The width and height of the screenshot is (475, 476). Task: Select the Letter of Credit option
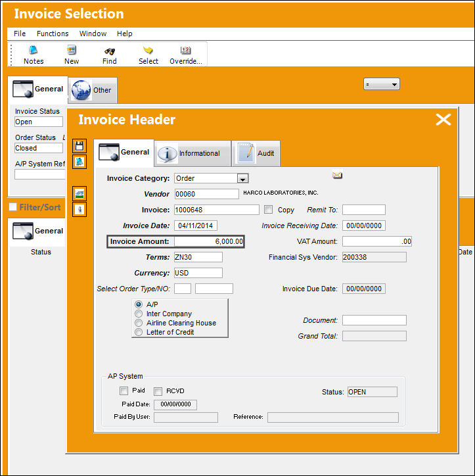[139, 332]
